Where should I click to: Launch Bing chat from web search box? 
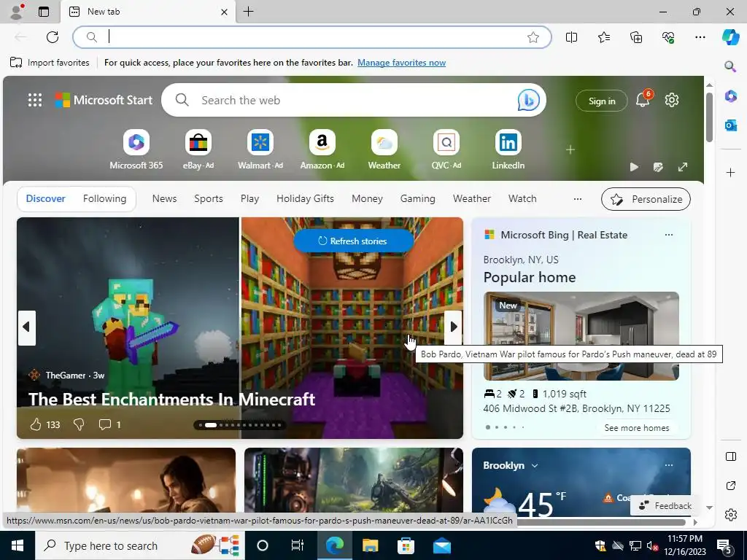coord(528,100)
